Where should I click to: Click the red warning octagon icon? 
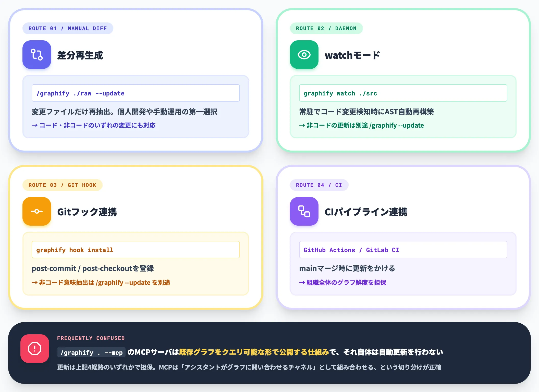coord(35,349)
